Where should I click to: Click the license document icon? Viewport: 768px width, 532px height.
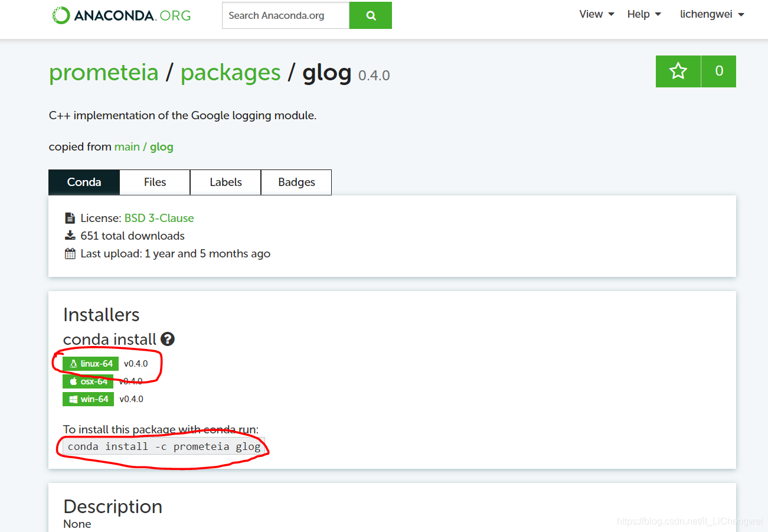pos(70,218)
